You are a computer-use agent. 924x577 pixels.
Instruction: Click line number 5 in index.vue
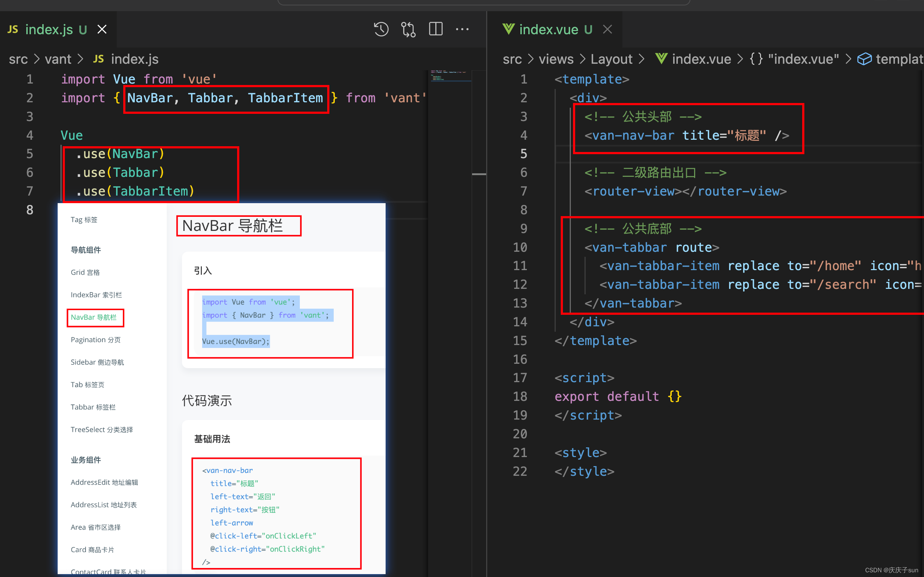[524, 154]
